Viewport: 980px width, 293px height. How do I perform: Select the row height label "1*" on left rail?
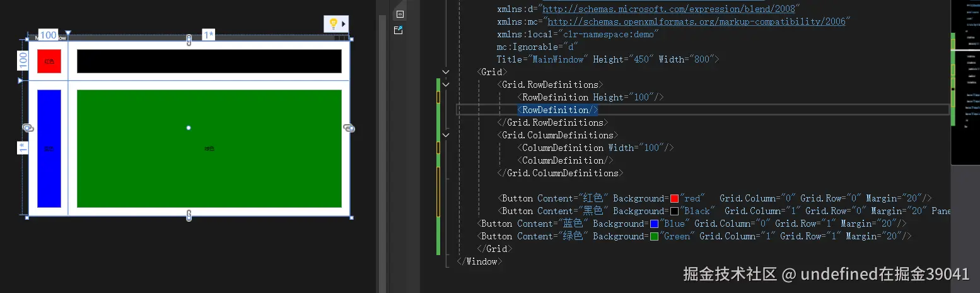click(x=23, y=148)
